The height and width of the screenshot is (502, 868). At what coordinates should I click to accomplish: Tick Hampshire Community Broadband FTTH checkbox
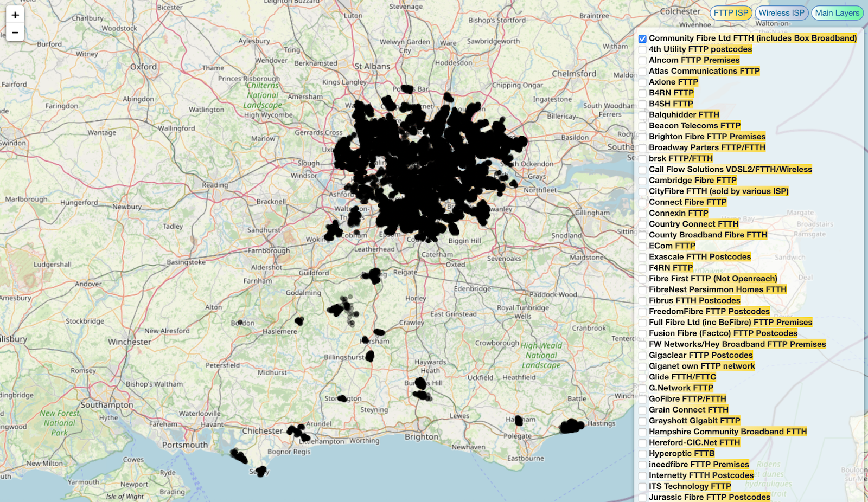[x=642, y=433]
